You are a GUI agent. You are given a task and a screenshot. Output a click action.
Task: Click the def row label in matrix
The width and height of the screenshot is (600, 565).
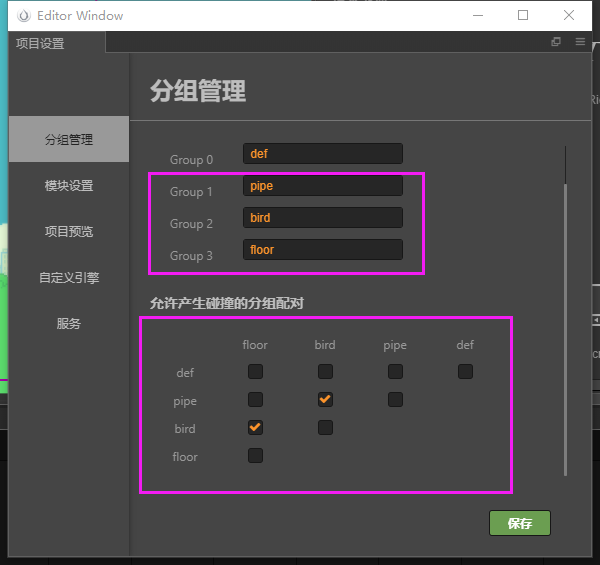[185, 373]
